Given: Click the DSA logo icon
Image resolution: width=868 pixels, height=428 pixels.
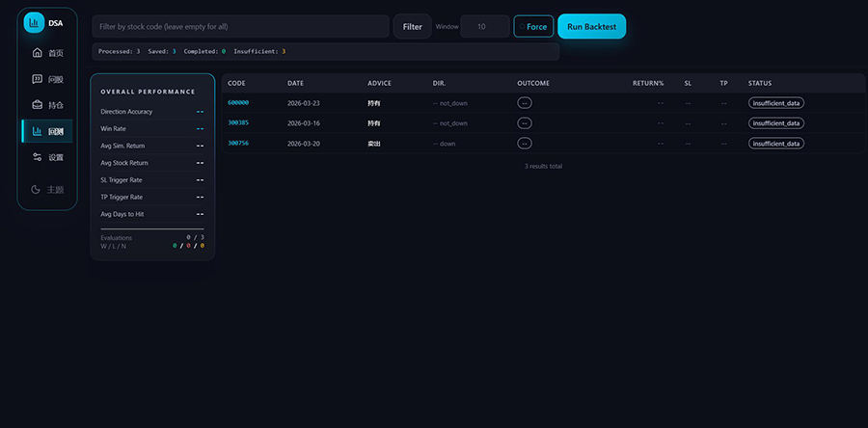Looking at the screenshot, I should [x=34, y=23].
